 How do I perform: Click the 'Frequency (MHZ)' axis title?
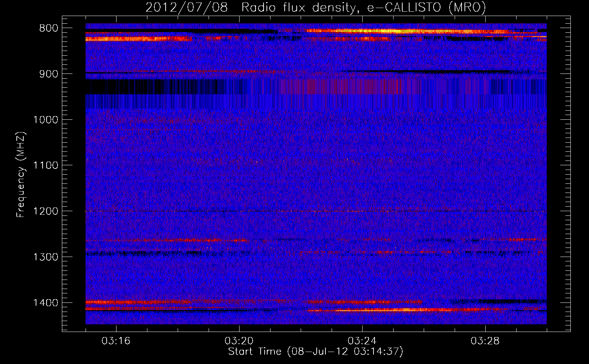point(21,175)
